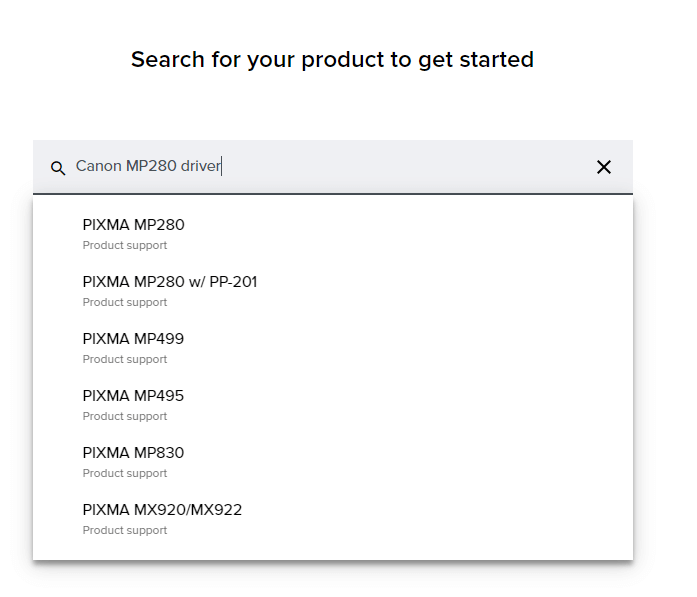This screenshot has height=597, width=697.
Task: Pick PIXMA MP495 from the suggestions
Action: point(133,396)
